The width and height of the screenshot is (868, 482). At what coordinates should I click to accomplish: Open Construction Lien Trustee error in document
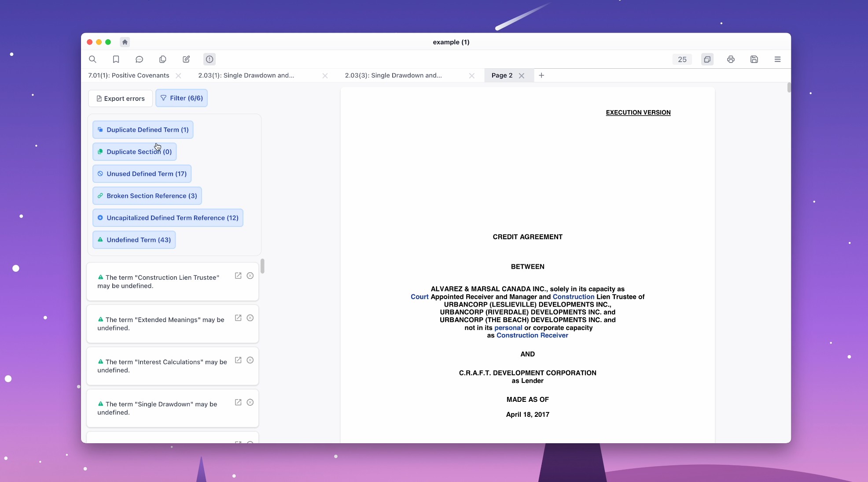click(x=238, y=276)
